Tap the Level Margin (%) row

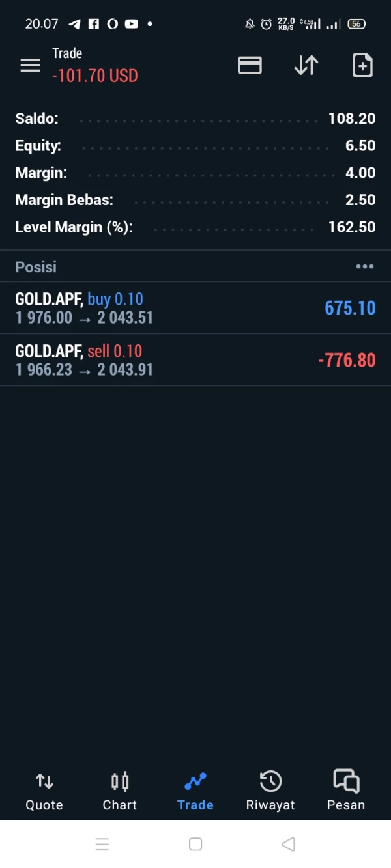tap(195, 227)
